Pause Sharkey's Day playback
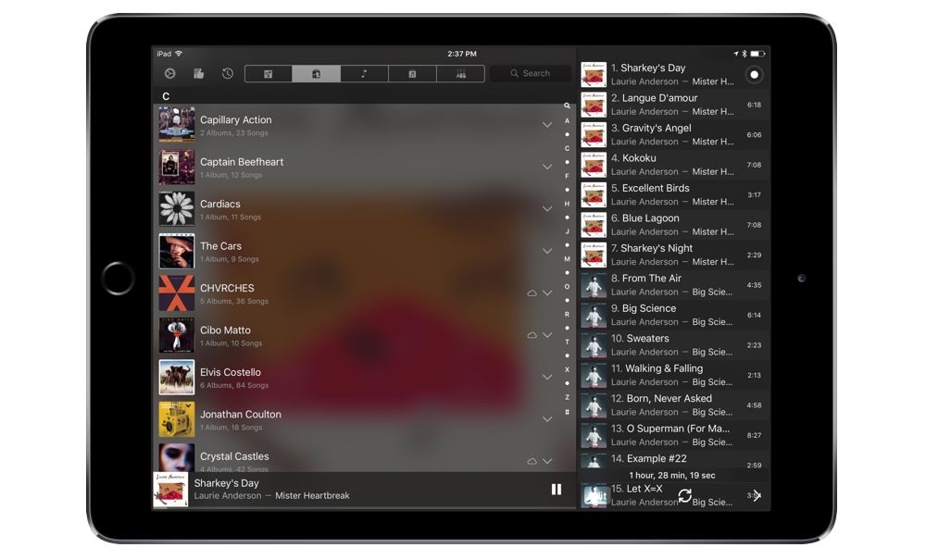The image size is (926, 560). click(557, 489)
